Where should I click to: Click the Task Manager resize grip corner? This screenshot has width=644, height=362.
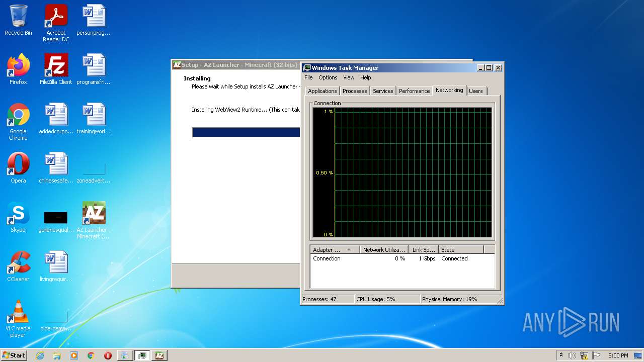pos(500,300)
